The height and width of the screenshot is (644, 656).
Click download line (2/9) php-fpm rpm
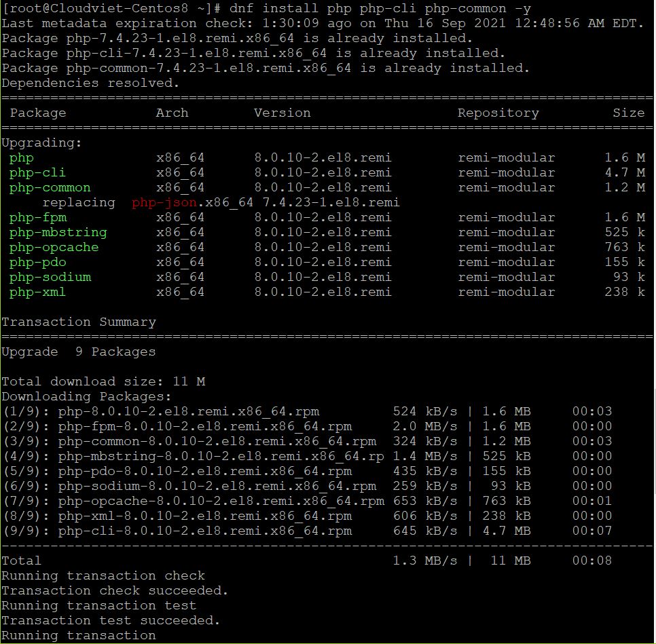(x=308, y=427)
